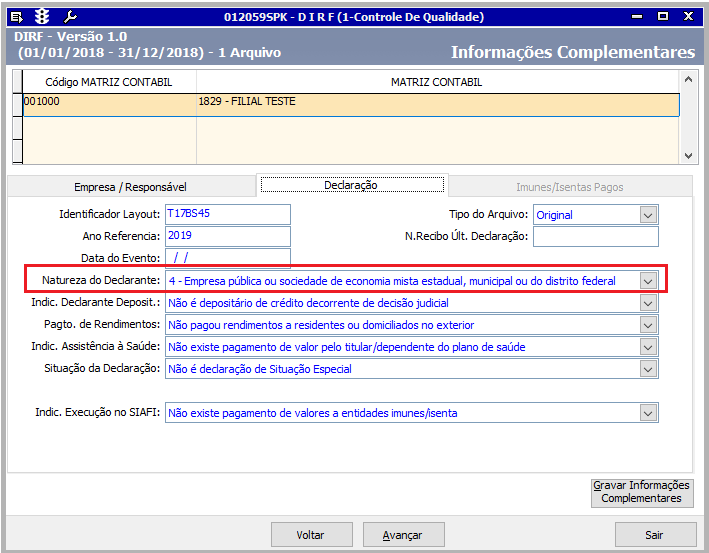709x553 pixels.
Task: Click N.Recibo Últ. Declaração field
Action: click(x=596, y=236)
